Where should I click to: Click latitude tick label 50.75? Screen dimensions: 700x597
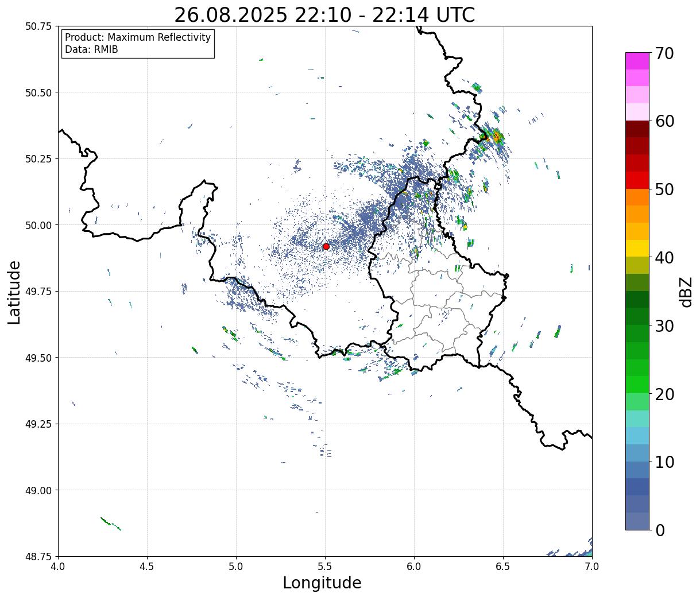(38, 26)
